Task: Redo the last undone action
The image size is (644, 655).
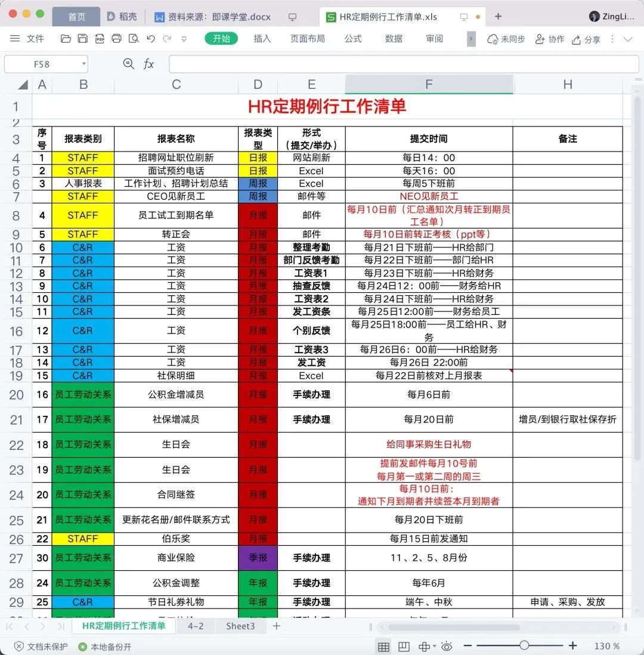Action: pyautogui.click(x=168, y=39)
